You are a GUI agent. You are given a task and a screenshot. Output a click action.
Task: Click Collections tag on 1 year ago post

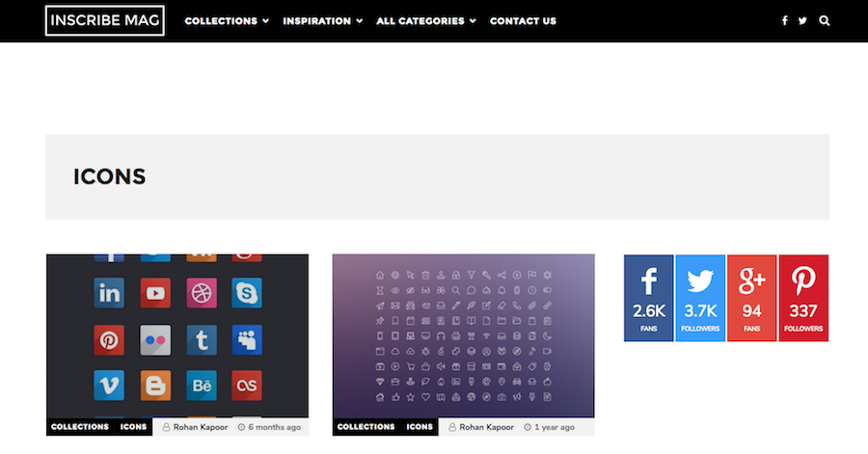(366, 427)
